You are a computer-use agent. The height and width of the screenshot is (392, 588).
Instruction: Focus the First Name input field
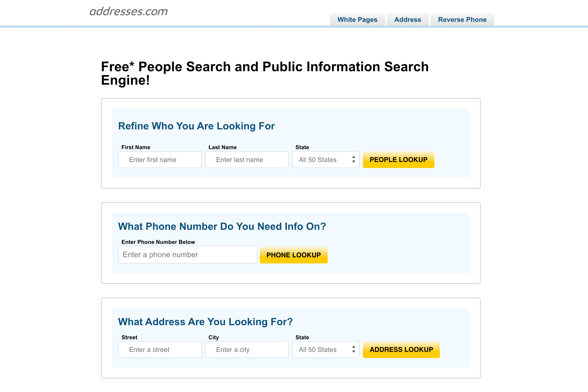[x=160, y=159]
